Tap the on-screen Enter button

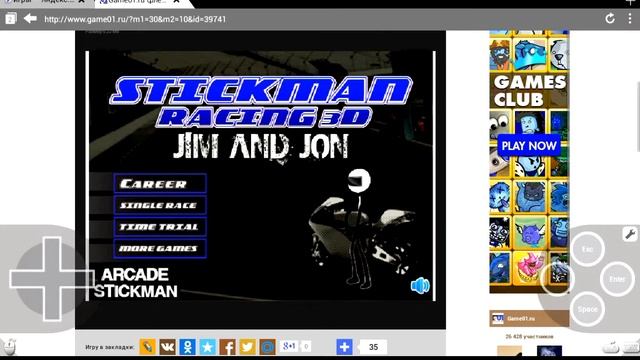(617, 279)
